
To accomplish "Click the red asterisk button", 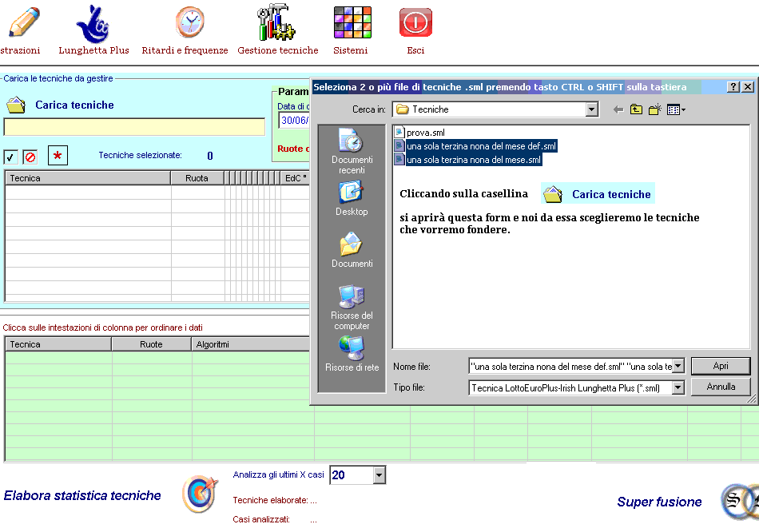I will point(58,156).
